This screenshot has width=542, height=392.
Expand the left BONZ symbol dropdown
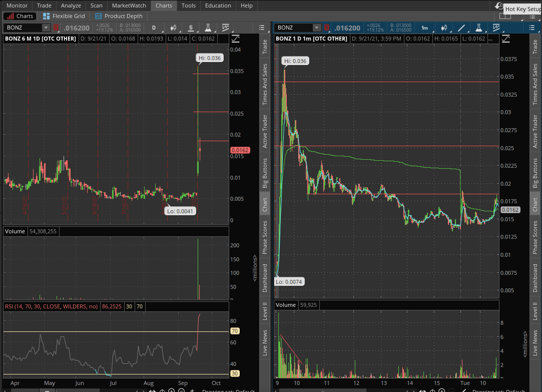tap(46, 28)
